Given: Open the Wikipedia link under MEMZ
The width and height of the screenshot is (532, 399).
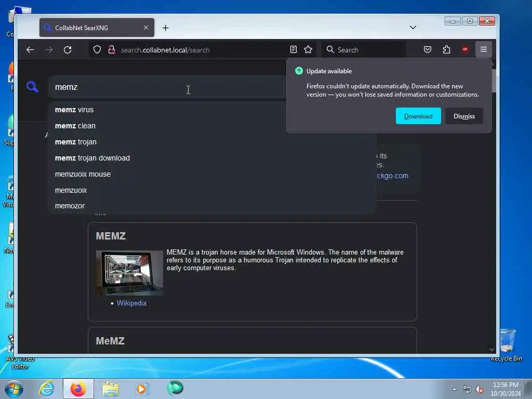Looking at the screenshot, I should [131, 303].
